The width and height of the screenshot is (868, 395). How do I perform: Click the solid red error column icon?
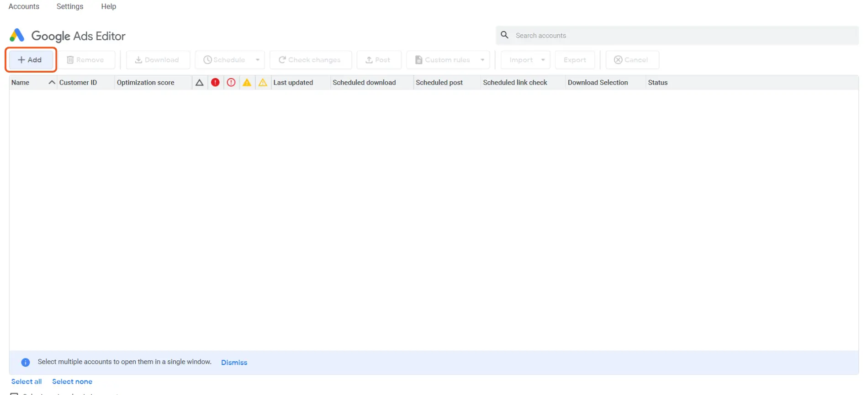(215, 82)
